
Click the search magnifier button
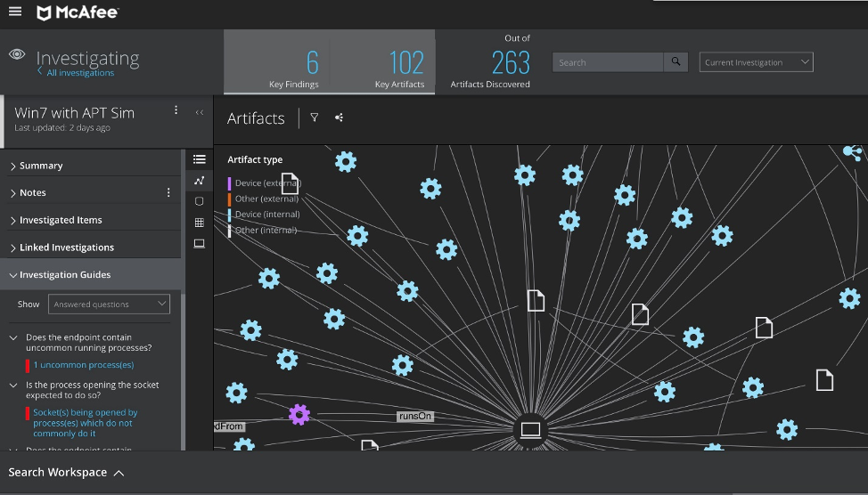pyautogui.click(x=676, y=62)
